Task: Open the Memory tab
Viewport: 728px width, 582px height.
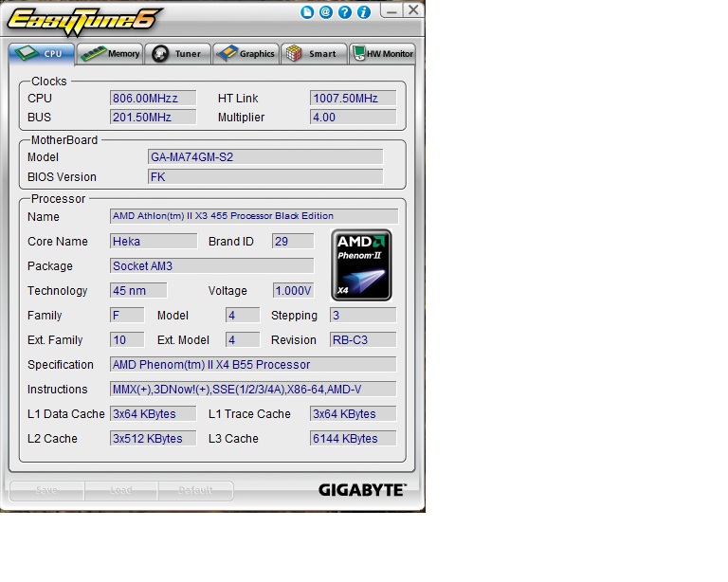Action: pos(110,54)
